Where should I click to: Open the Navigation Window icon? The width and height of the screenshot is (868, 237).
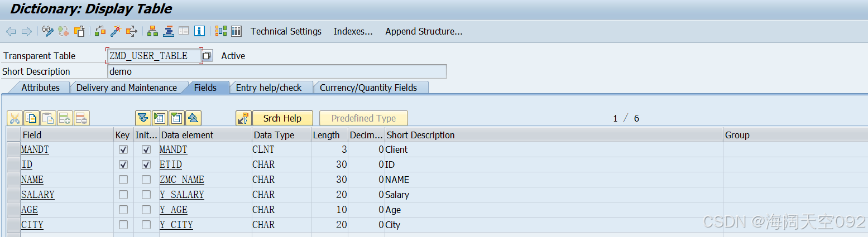168,31
